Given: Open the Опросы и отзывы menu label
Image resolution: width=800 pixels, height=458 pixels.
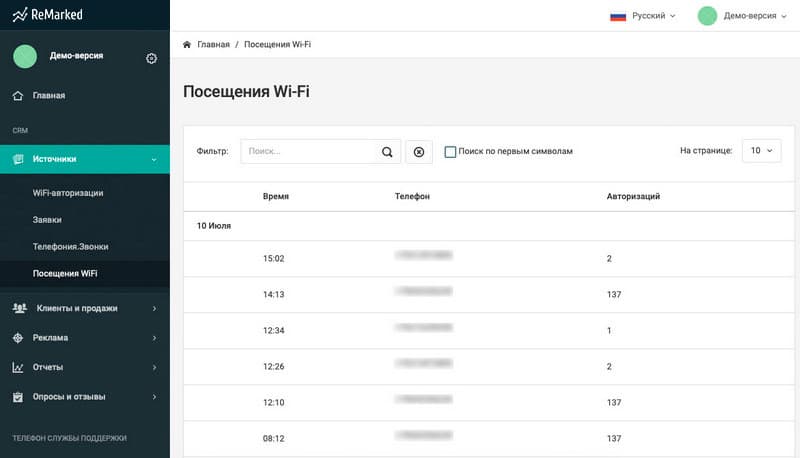Looking at the screenshot, I should (x=69, y=397).
